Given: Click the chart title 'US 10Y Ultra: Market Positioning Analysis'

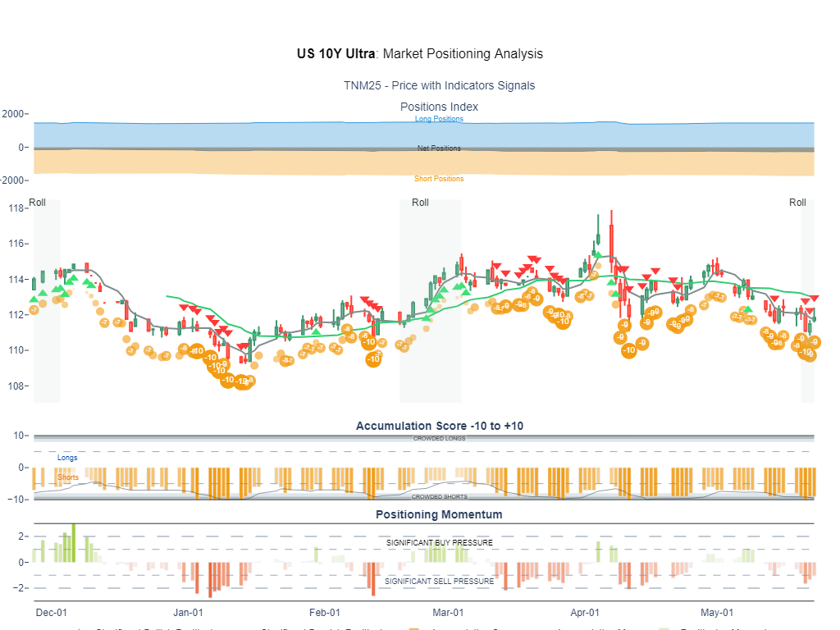Looking at the screenshot, I should tap(420, 53).
